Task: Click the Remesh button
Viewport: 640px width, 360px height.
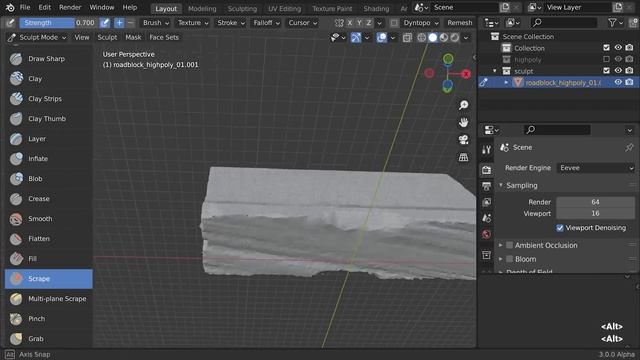Action: [x=460, y=23]
